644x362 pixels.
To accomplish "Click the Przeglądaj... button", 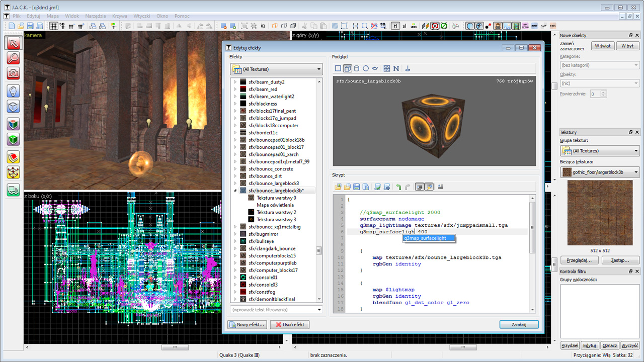I will pyautogui.click(x=579, y=260).
